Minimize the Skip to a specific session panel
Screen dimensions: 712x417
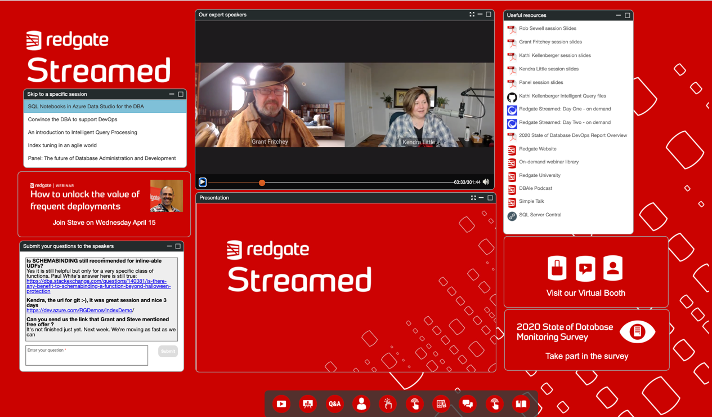172,94
